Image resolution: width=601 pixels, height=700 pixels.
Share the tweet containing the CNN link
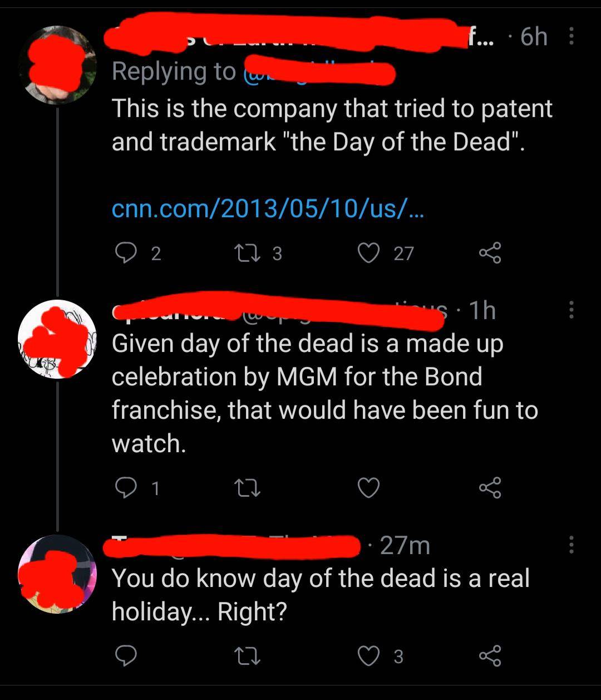[490, 253]
